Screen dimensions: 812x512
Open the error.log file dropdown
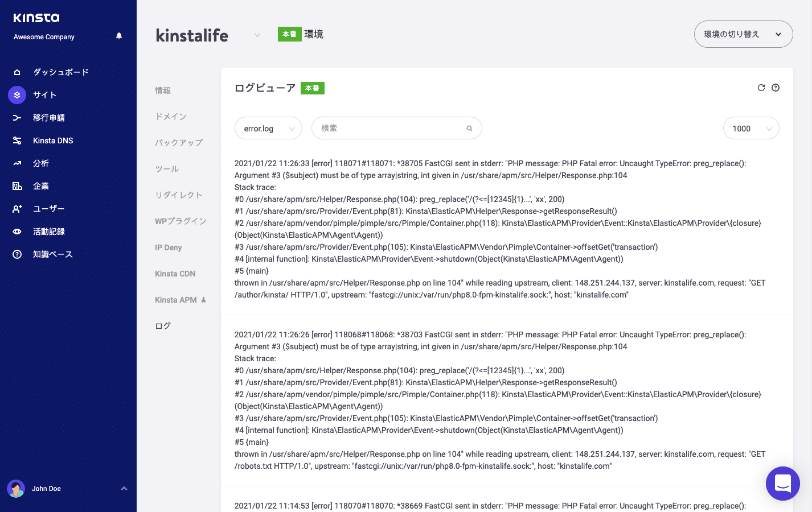click(x=268, y=129)
